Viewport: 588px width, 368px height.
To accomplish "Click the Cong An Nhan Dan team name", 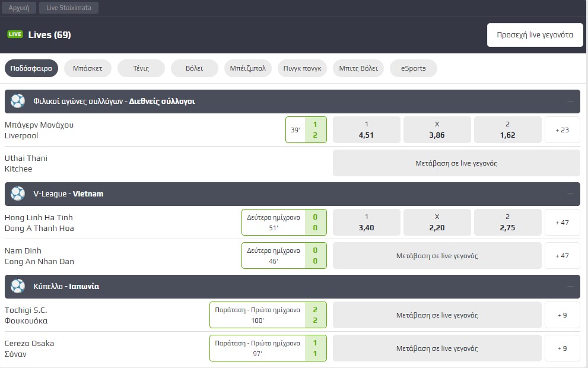I will point(39,262).
